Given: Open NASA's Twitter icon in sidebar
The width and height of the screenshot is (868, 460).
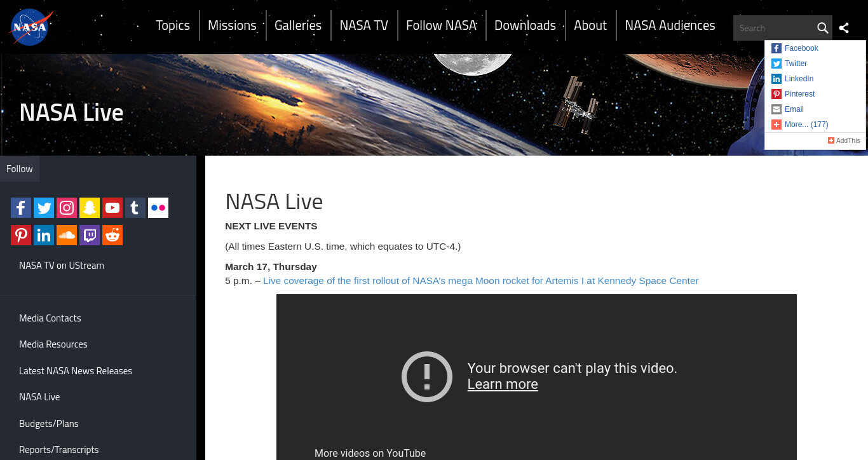Looking at the screenshot, I should click(x=44, y=208).
